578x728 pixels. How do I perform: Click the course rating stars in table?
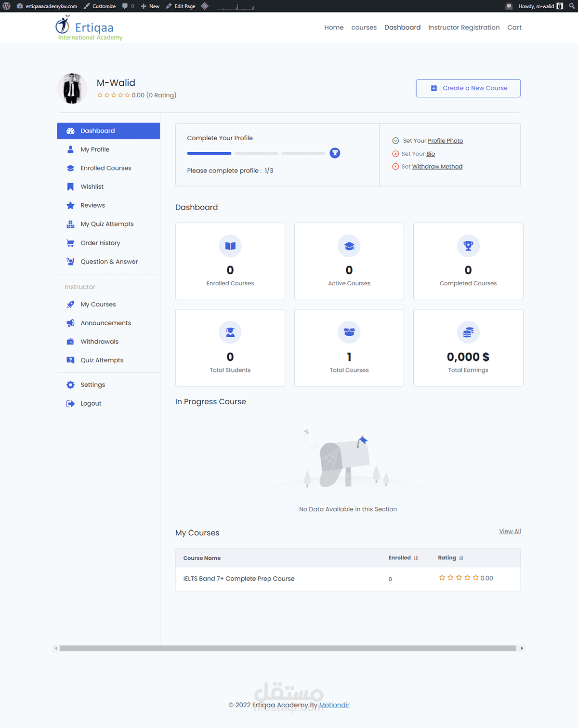pyautogui.click(x=459, y=578)
